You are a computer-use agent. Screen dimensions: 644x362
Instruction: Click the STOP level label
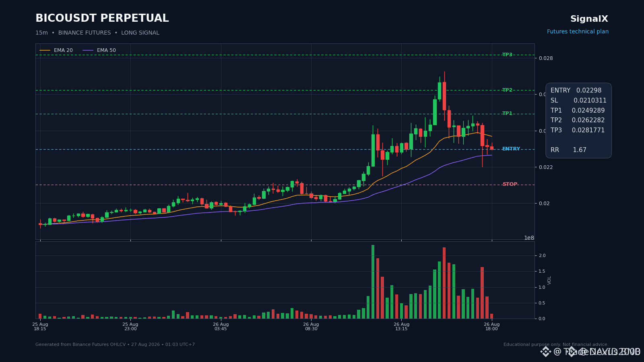tap(510, 184)
